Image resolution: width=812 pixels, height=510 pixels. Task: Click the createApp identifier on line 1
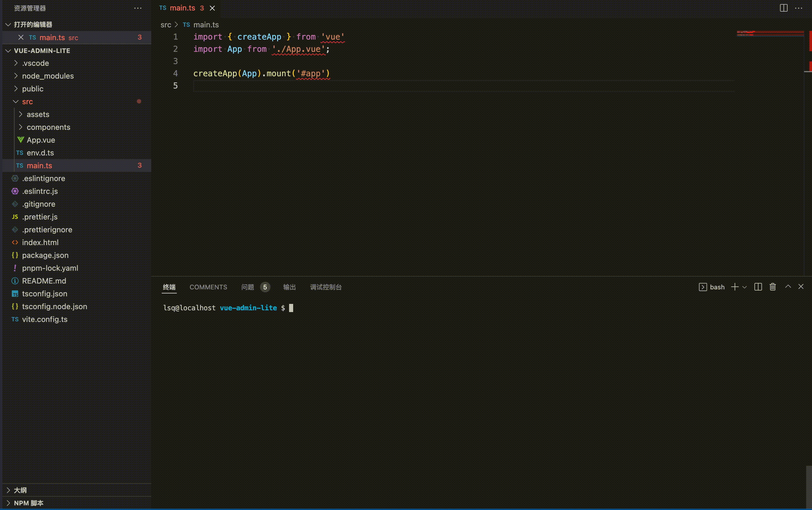point(259,37)
